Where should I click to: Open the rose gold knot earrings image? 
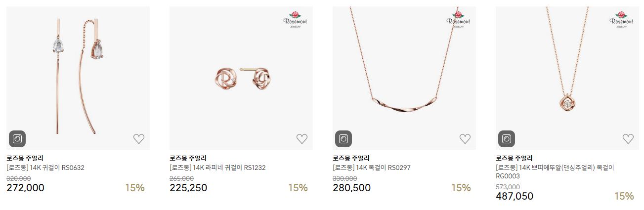241,78
